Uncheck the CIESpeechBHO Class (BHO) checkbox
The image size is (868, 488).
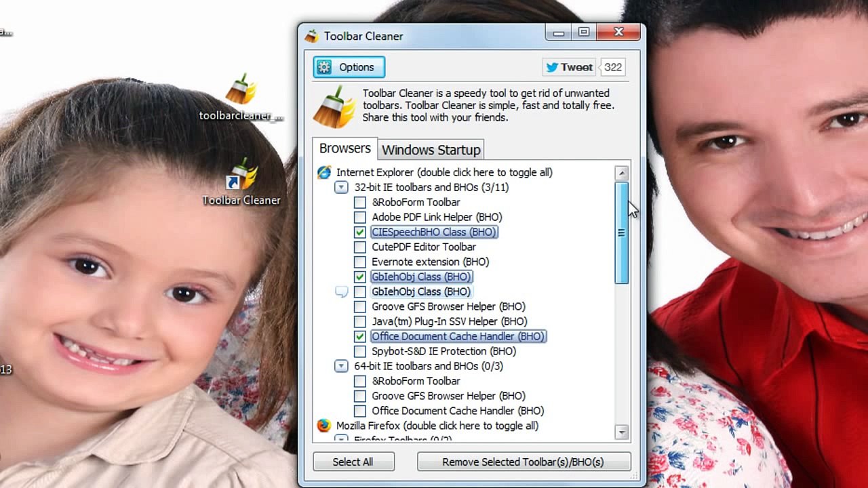[x=360, y=232]
